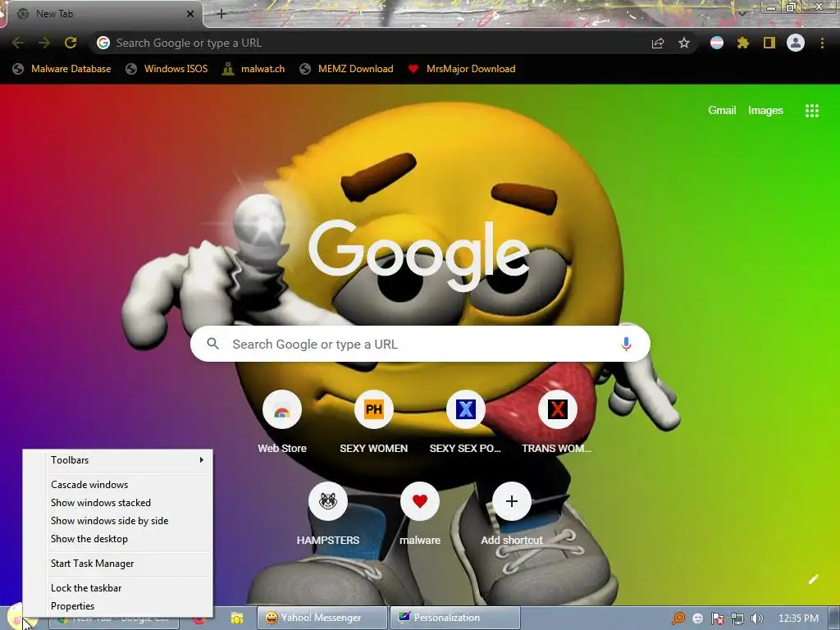Select Show the desktop
This screenshot has width=840, height=630.
pos(89,539)
